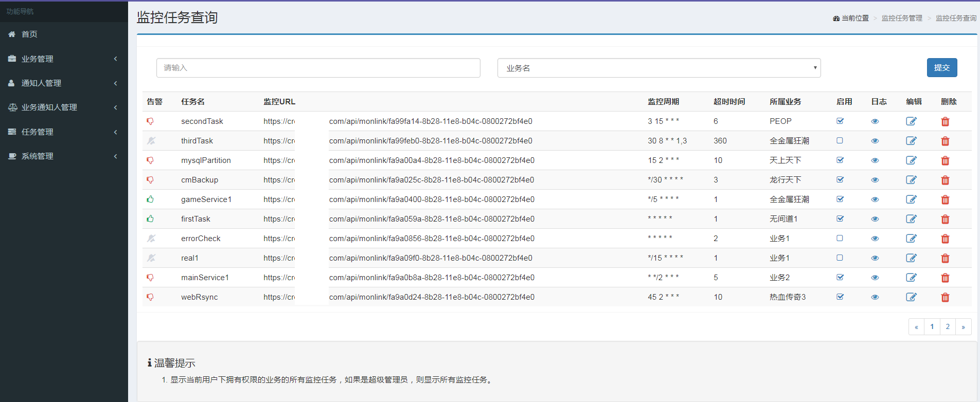Click previous page arrow «
The height and width of the screenshot is (402, 980).
click(x=916, y=326)
